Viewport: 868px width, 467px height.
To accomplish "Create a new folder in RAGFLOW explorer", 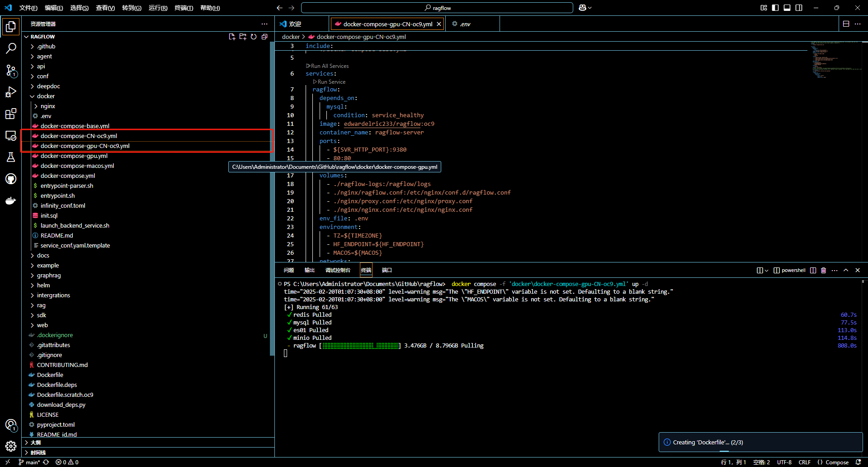I will tap(243, 37).
